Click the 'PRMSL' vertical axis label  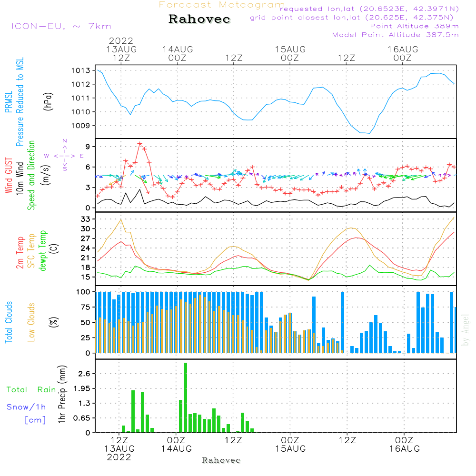pos(9,101)
